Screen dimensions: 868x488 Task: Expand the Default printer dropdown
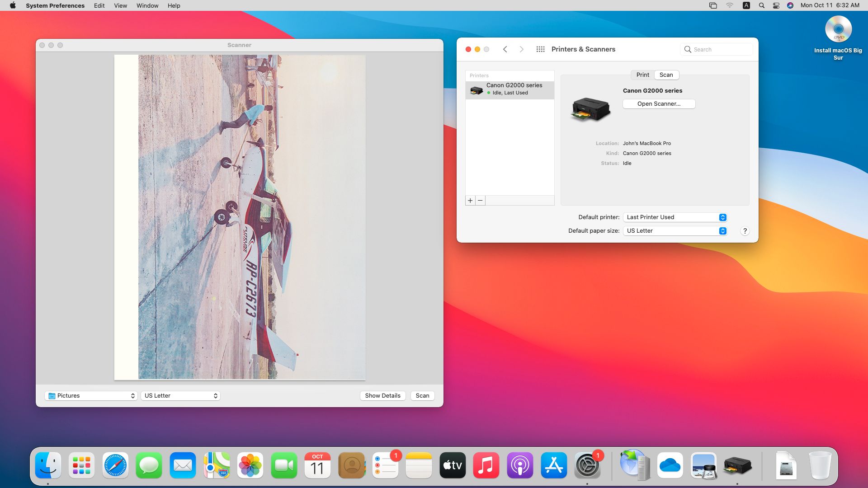pos(675,217)
